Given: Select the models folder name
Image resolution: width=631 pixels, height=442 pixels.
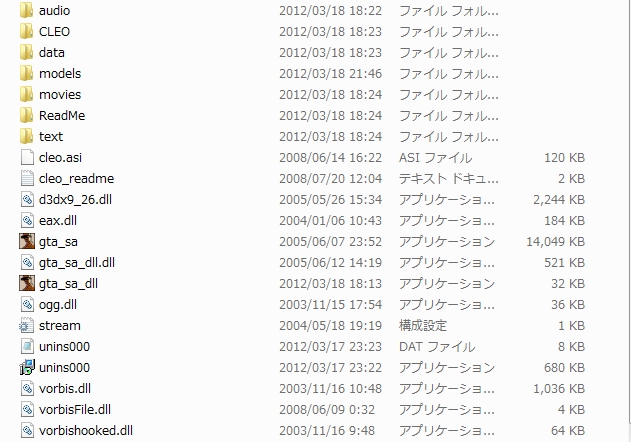Looking at the screenshot, I should (x=60, y=74).
